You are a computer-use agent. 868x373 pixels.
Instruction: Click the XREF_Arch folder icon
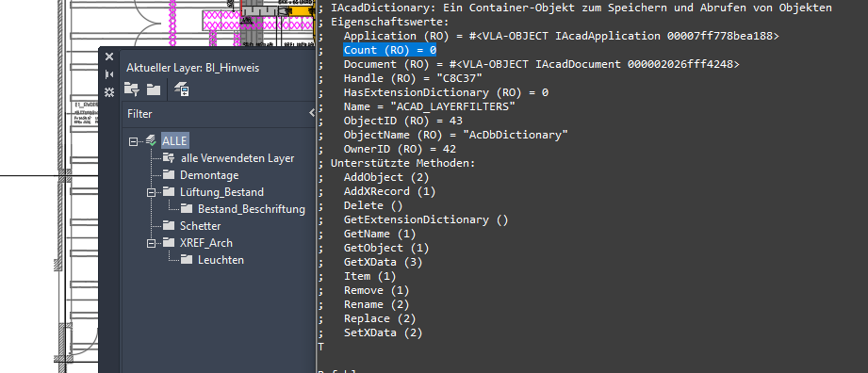(169, 242)
